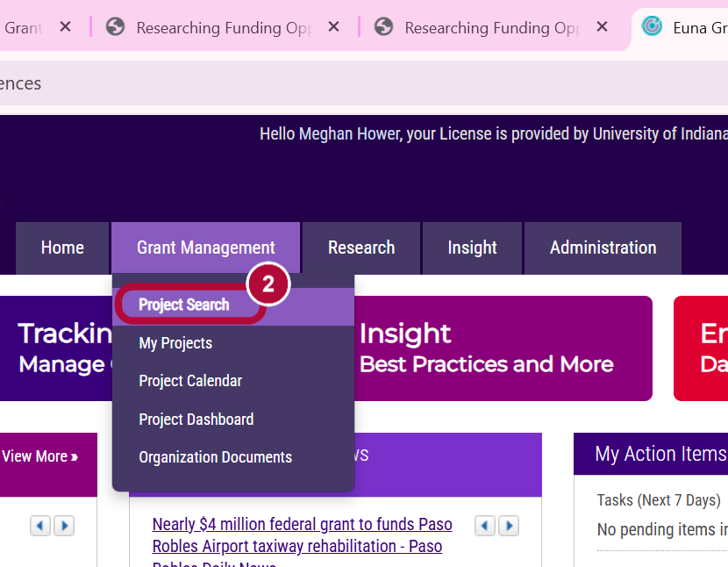
Task: Click the red banner on the right
Action: point(701,348)
